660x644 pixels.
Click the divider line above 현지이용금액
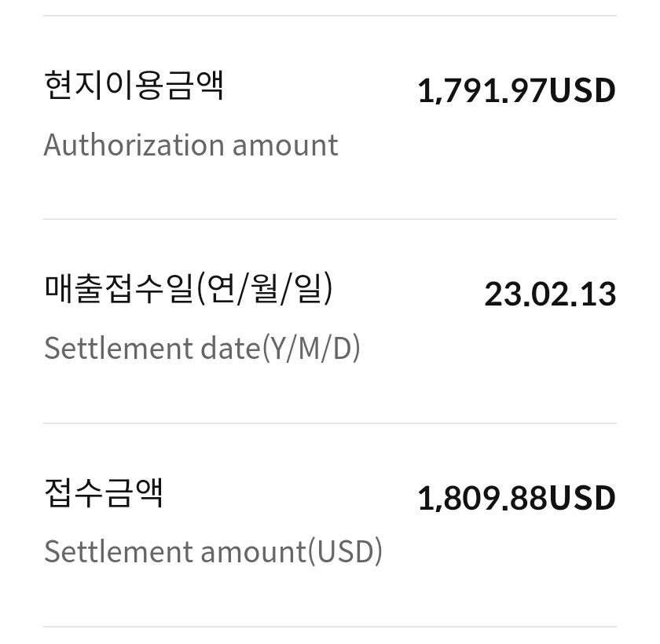(330, 16)
